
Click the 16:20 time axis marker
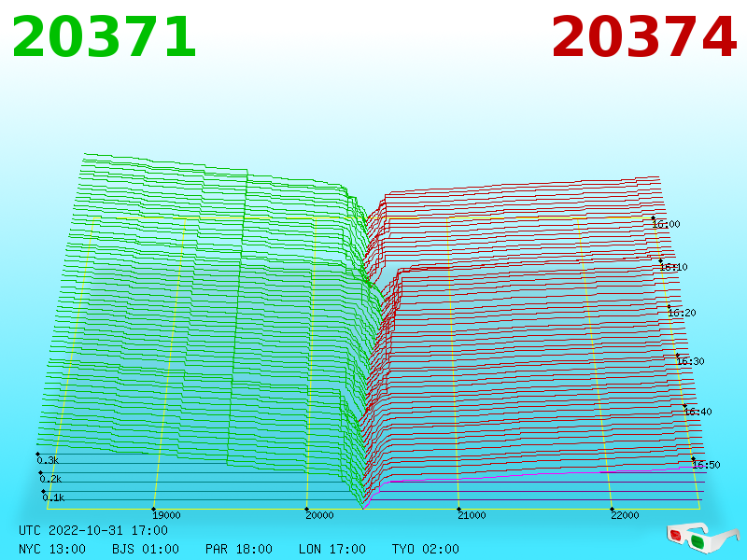click(x=682, y=313)
